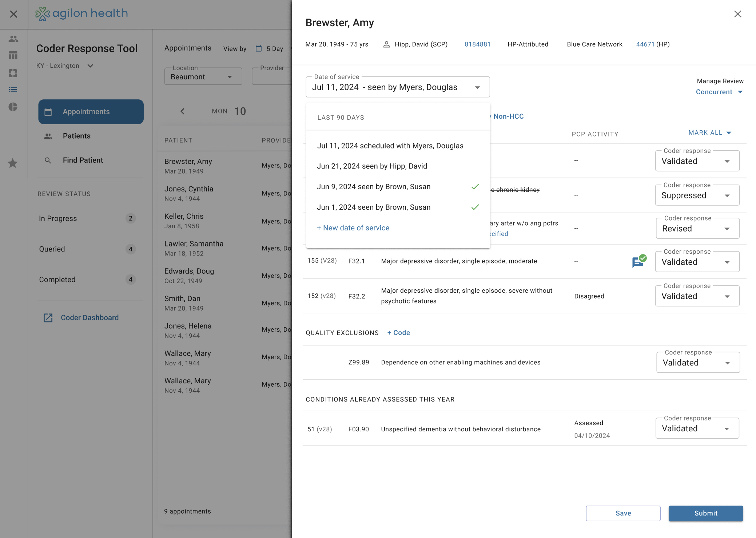
Task: Open the 44671 HP link
Action: tap(645, 44)
